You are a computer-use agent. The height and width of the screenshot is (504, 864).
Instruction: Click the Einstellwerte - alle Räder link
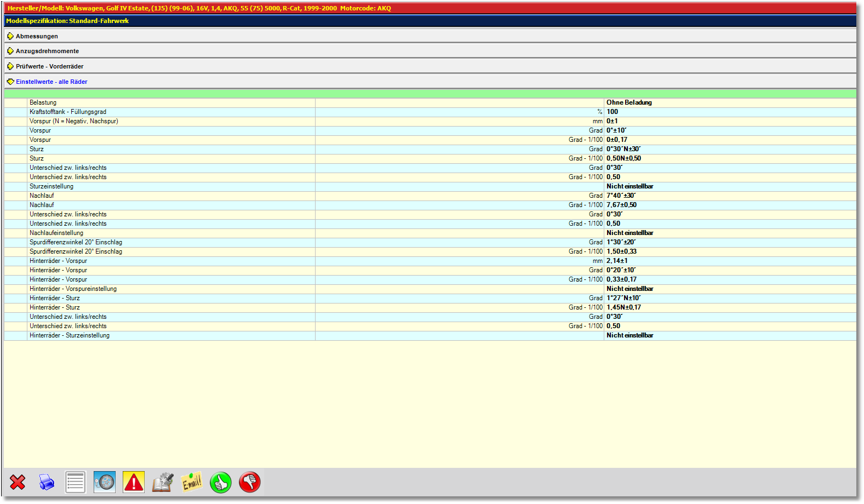pyautogui.click(x=52, y=82)
